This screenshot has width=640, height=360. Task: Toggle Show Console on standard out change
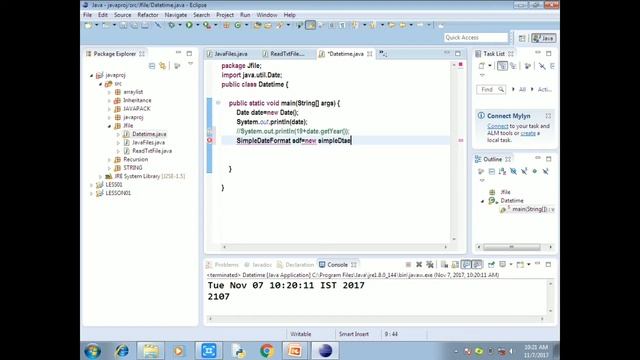466,264
